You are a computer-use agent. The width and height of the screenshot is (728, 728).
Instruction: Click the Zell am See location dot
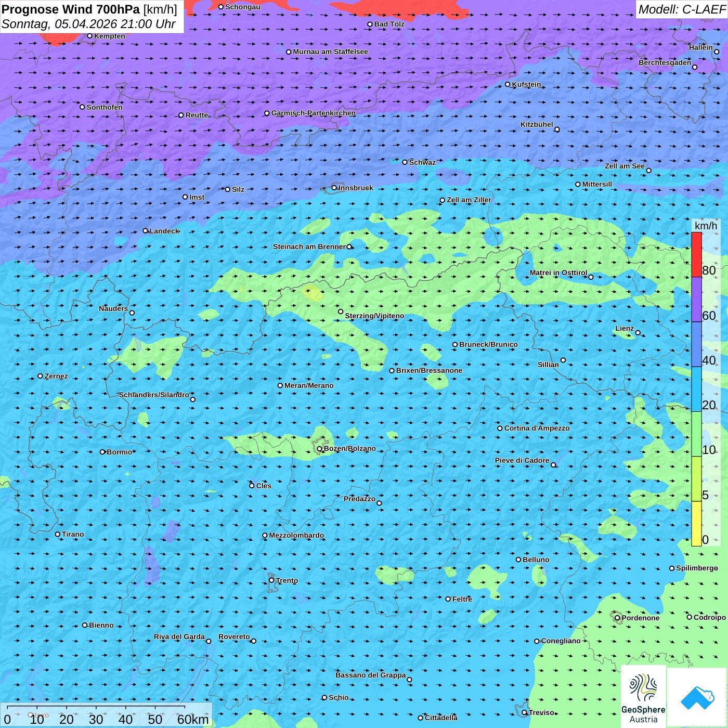(649, 171)
